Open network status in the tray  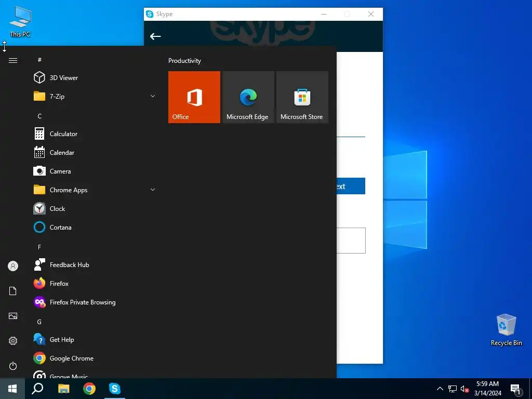453,389
